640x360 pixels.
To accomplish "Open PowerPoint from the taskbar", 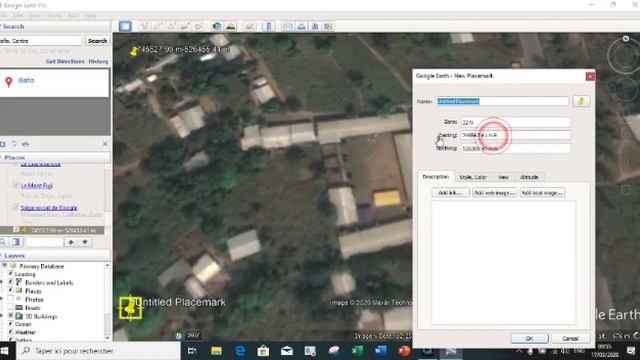I will tap(404, 351).
